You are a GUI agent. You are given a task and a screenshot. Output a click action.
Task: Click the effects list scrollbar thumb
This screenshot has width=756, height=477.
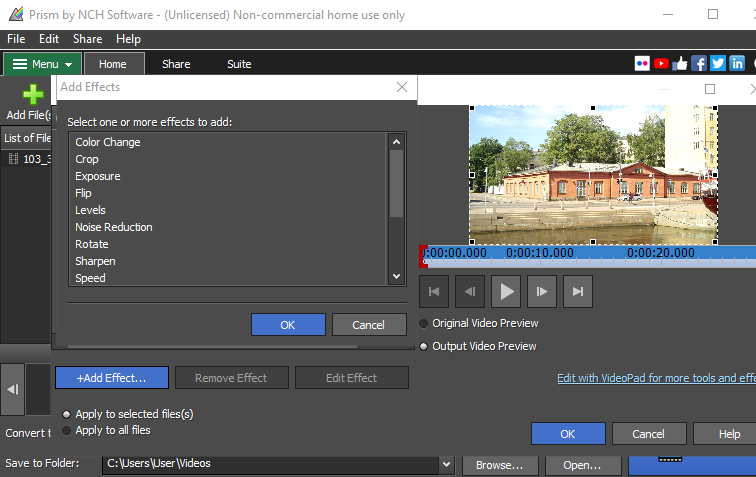click(x=396, y=183)
